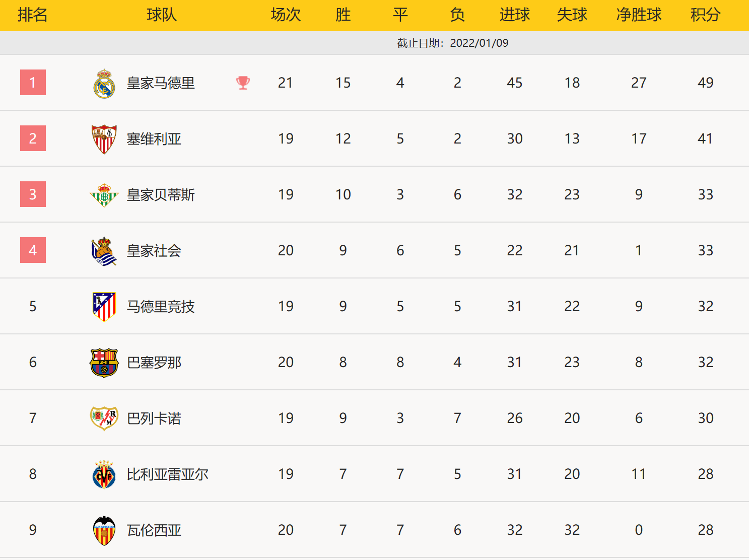Click the Atletico Madrid club crest

coord(104,306)
